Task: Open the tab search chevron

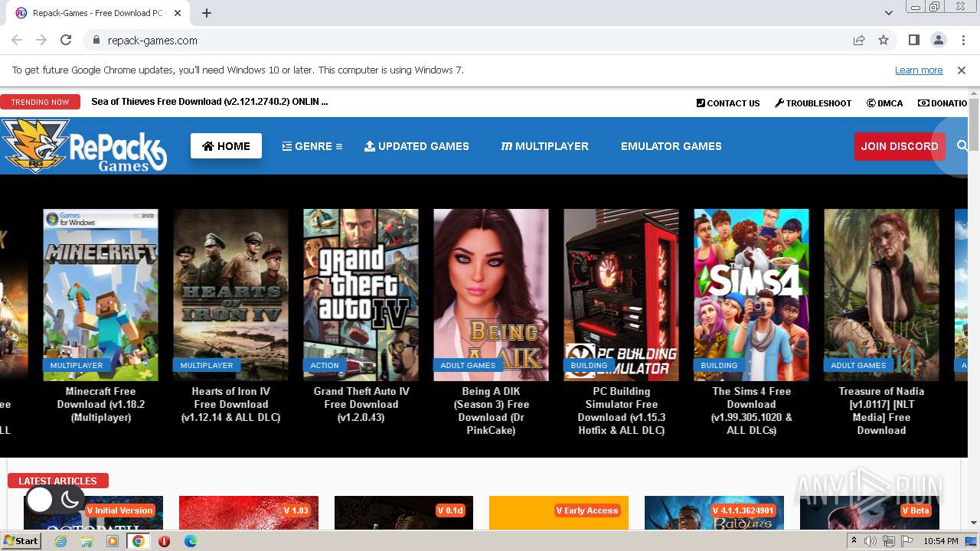Action: (888, 13)
